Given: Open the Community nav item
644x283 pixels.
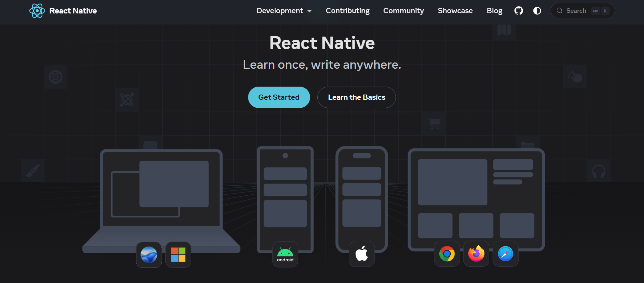Looking at the screenshot, I should (x=403, y=11).
